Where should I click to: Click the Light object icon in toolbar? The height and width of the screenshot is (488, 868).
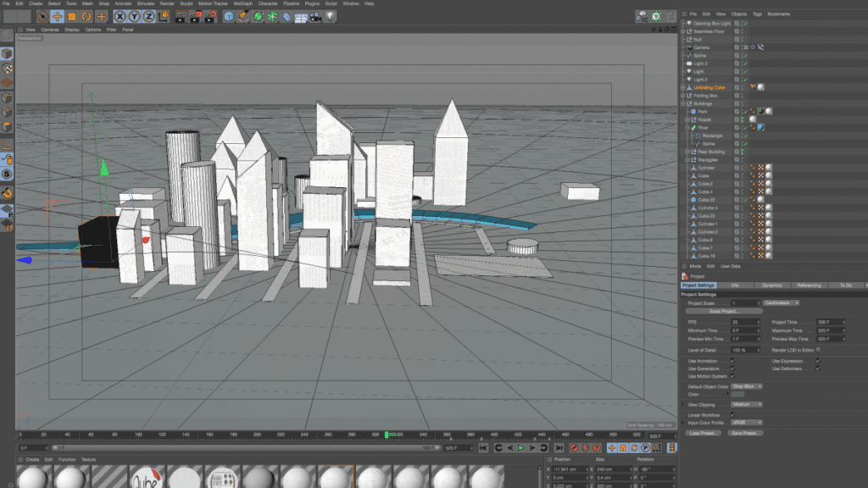click(x=330, y=16)
